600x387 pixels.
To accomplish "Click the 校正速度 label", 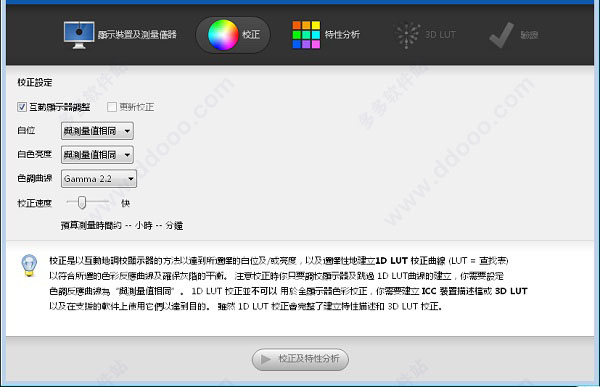I will pyautogui.click(x=34, y=203).
